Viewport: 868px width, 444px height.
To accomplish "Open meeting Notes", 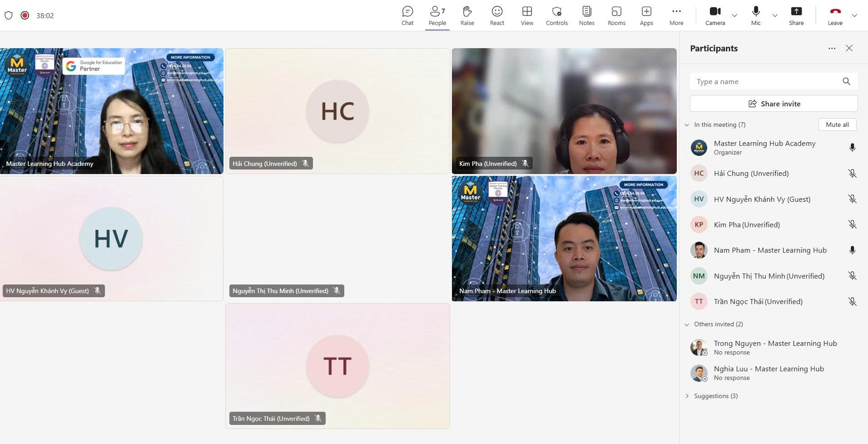I will pos(586,15).
